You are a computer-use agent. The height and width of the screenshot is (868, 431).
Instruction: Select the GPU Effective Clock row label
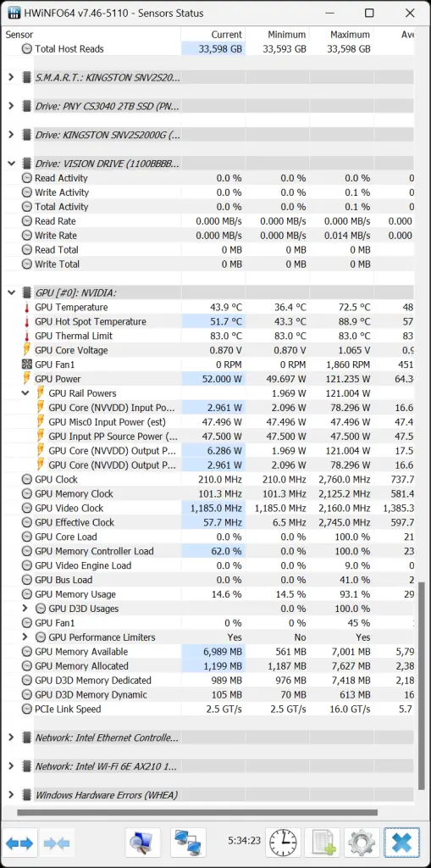(x=75, y=522)
